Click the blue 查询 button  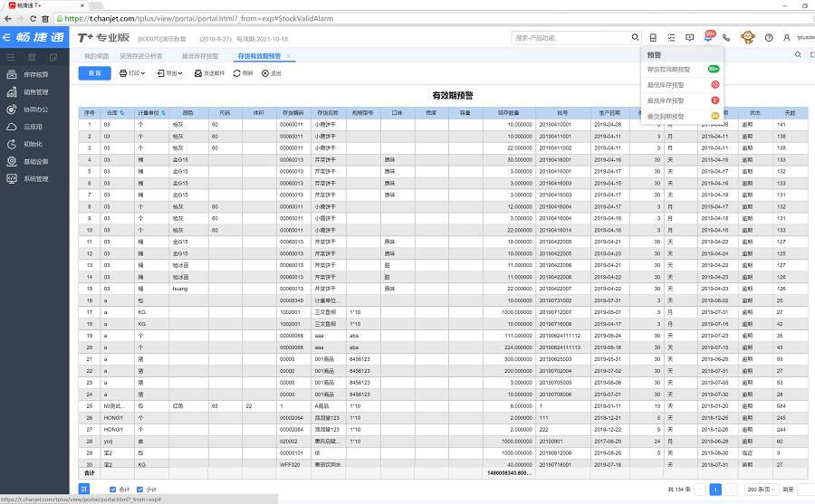tap(94, 73)
